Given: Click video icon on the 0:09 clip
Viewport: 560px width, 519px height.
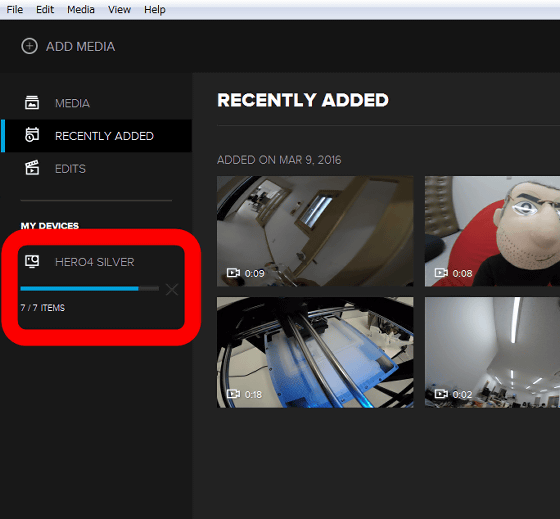Looking at the screenshot, I should [x=233, y=273].
